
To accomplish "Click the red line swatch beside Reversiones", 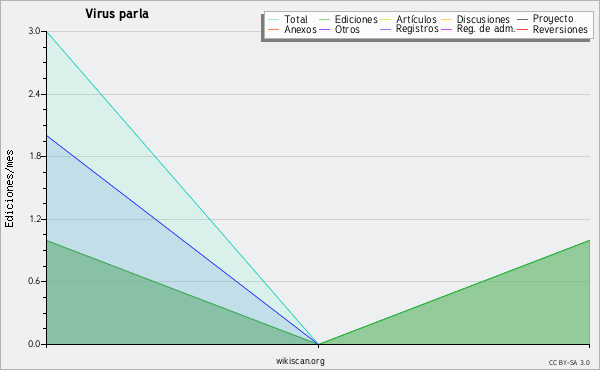I will 523,30.
